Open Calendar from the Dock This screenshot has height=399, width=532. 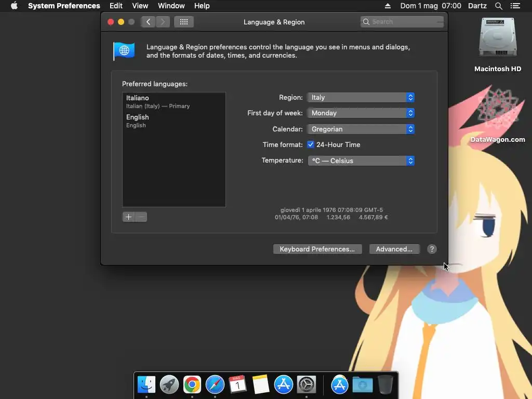tap(237, 384)
